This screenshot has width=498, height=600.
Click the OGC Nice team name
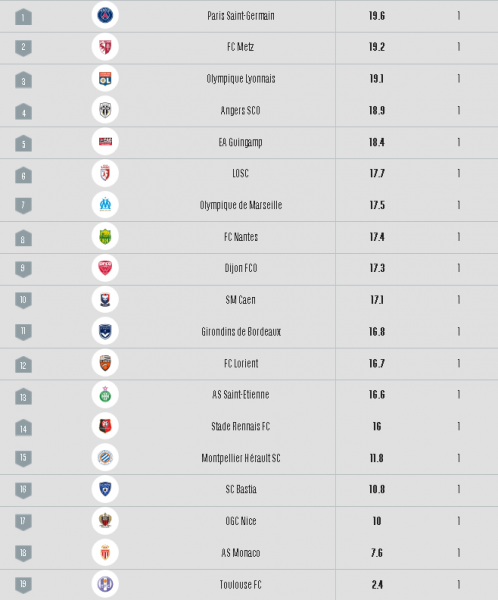241,521
